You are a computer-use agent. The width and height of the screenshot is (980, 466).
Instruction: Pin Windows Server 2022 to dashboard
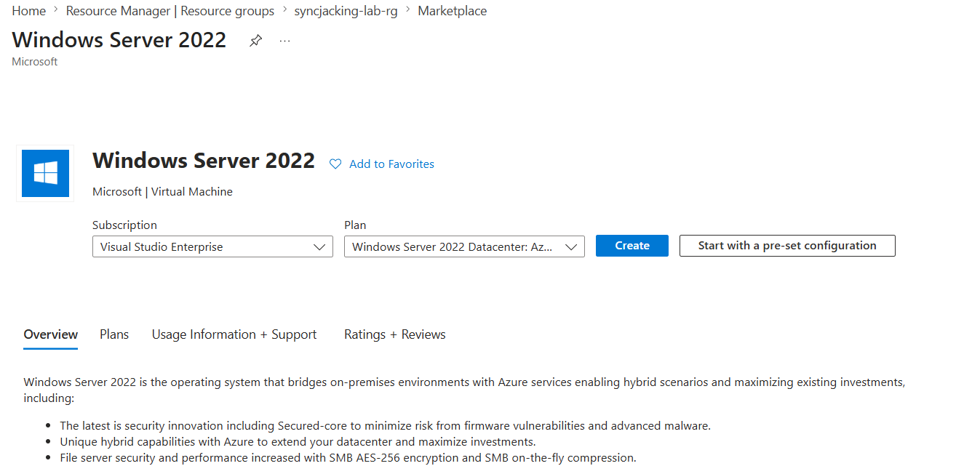coord(255,41)
